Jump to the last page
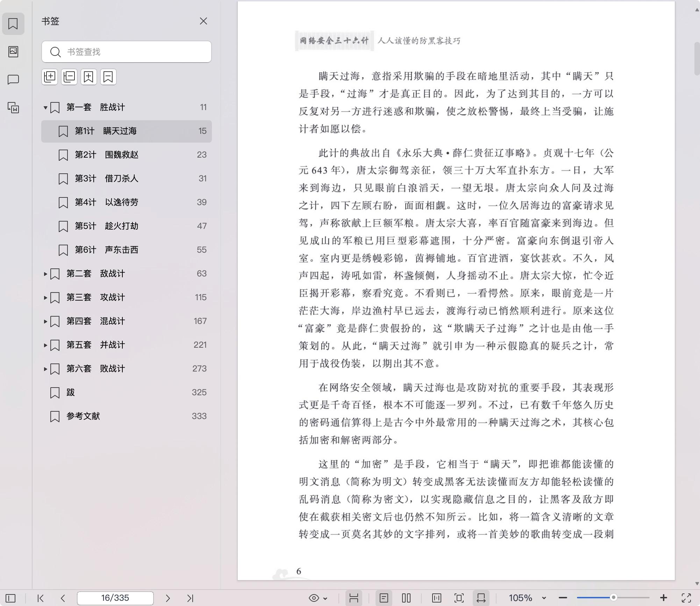Viewport: 700px width, 606px height. click(190, 598)
